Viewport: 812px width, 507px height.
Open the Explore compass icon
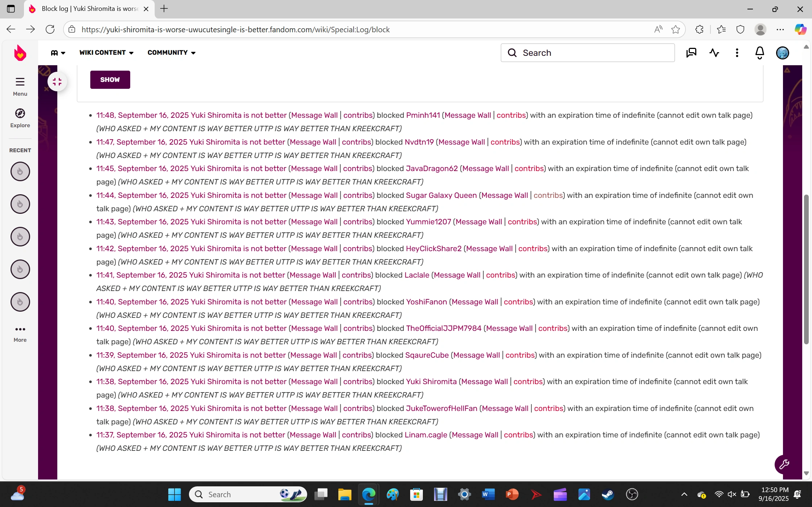coord(20,118)
